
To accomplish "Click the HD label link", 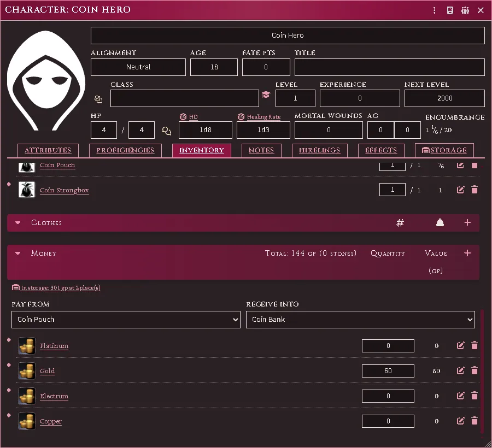I will 194,116.
